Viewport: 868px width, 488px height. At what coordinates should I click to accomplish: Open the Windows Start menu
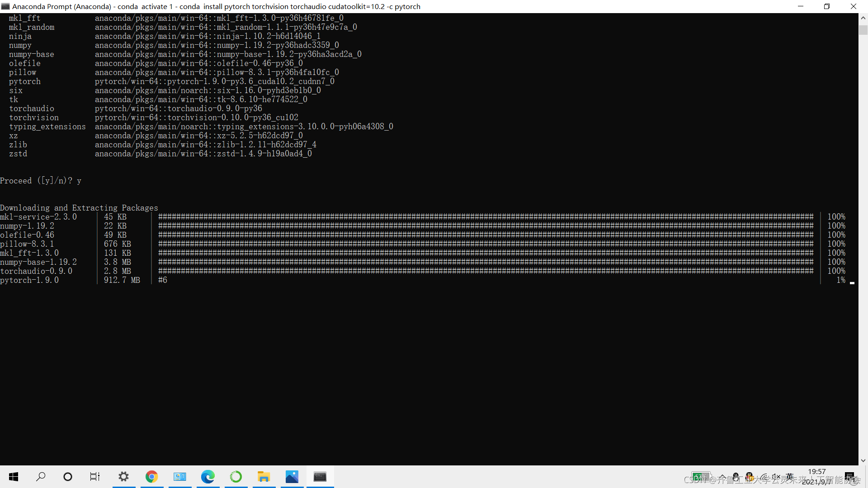(x=14, y=477)
